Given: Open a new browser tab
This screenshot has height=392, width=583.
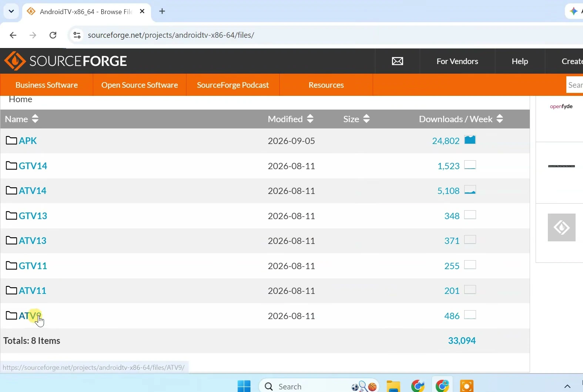Looking at the screenshot, I should [x=162, y=11].
